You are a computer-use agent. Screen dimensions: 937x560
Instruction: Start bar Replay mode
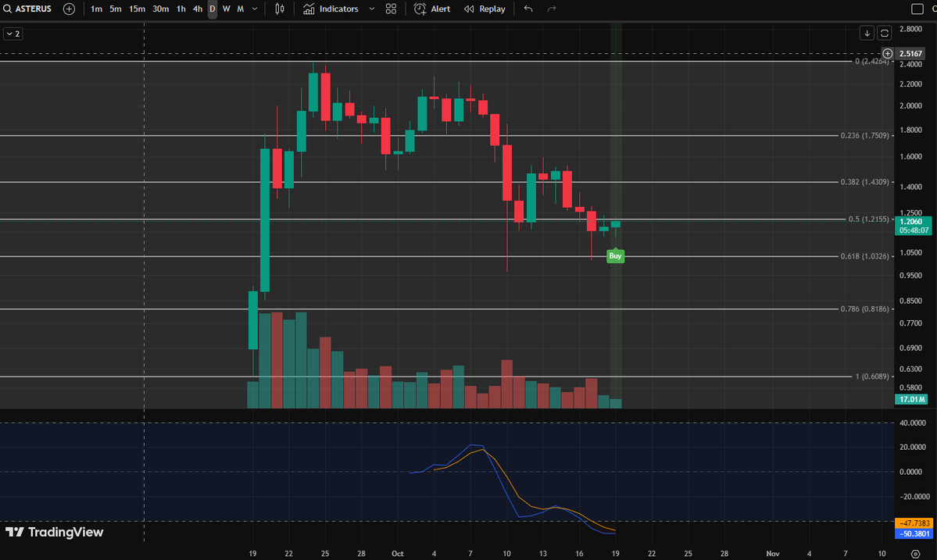click(485, 9)
